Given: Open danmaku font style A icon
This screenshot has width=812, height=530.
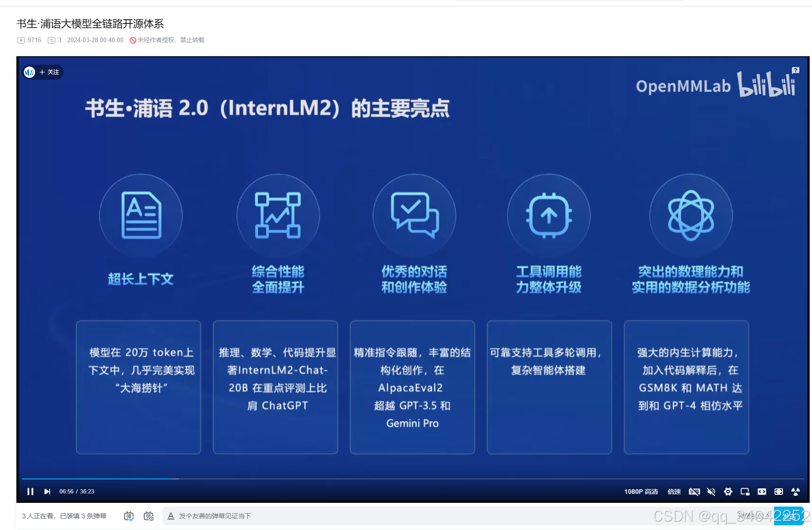Looking at the screenshot, I should tap(171, 516).
